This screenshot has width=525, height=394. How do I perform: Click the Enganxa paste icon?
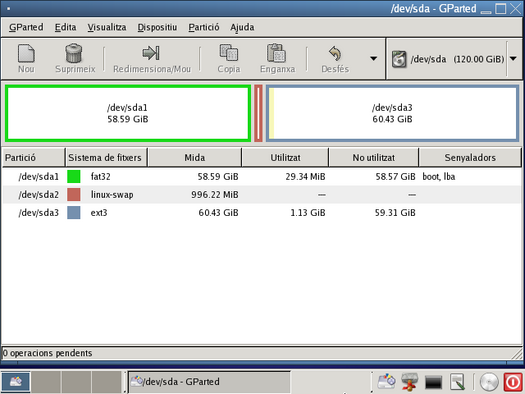click(x=277, y=53)
